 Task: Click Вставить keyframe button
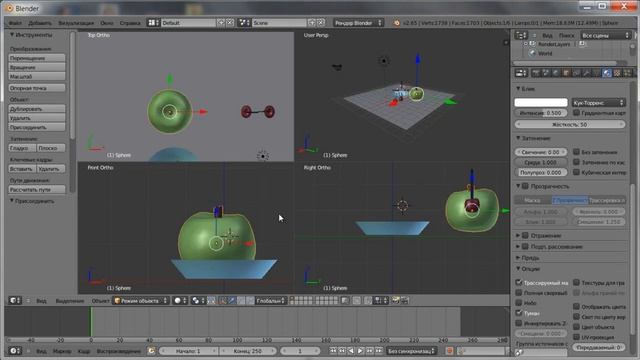point(22,169)
